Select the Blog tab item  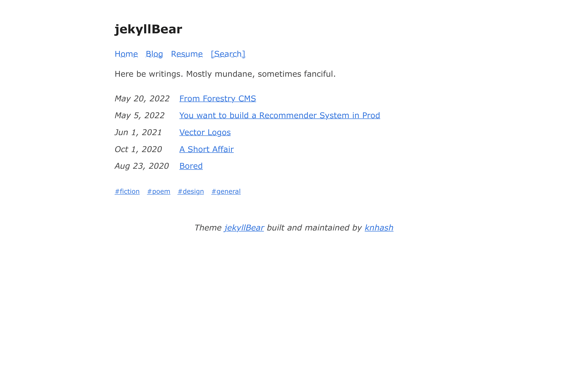click(154, 54)
